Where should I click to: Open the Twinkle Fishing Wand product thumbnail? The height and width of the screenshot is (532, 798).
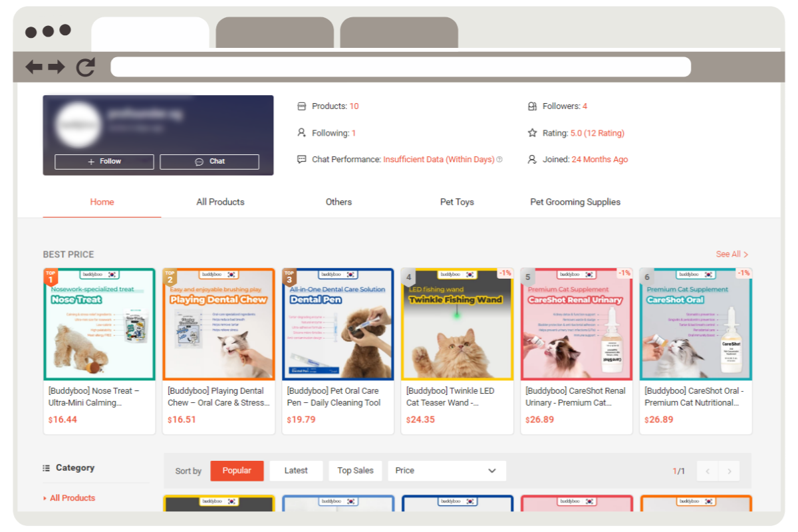tap(457, 325)
